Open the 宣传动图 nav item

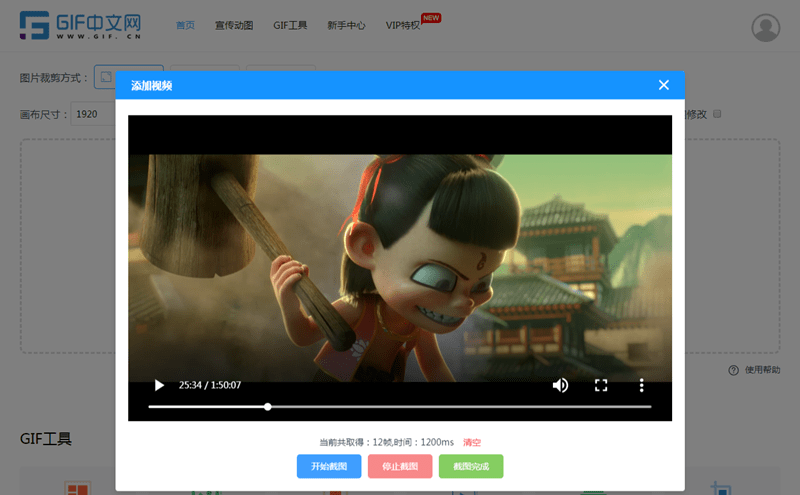tap(234, 25)
